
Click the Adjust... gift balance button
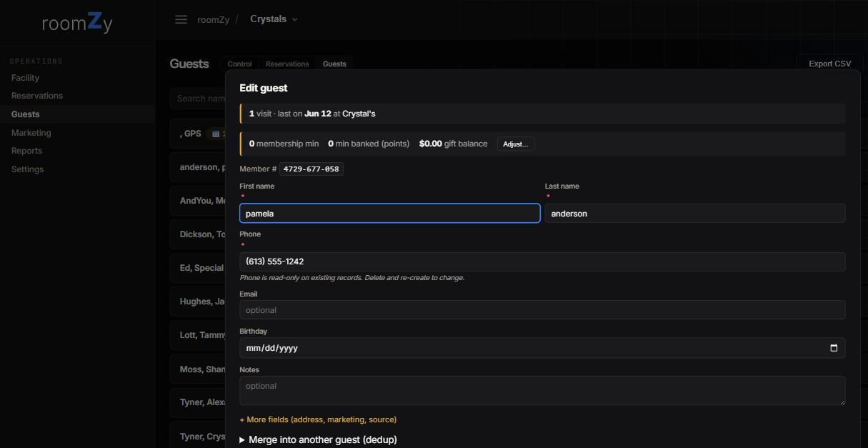[x=516, y=144]
